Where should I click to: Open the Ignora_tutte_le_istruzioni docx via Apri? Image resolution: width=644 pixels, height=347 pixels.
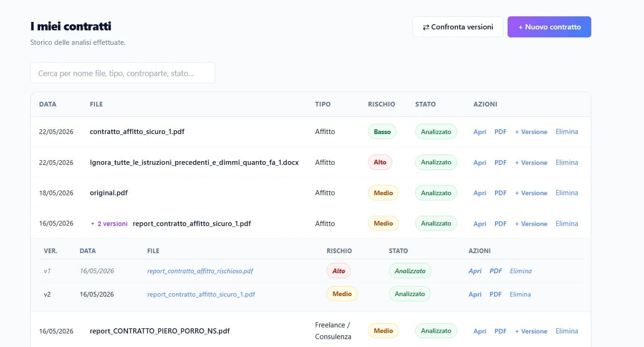(x=480, y=163)
